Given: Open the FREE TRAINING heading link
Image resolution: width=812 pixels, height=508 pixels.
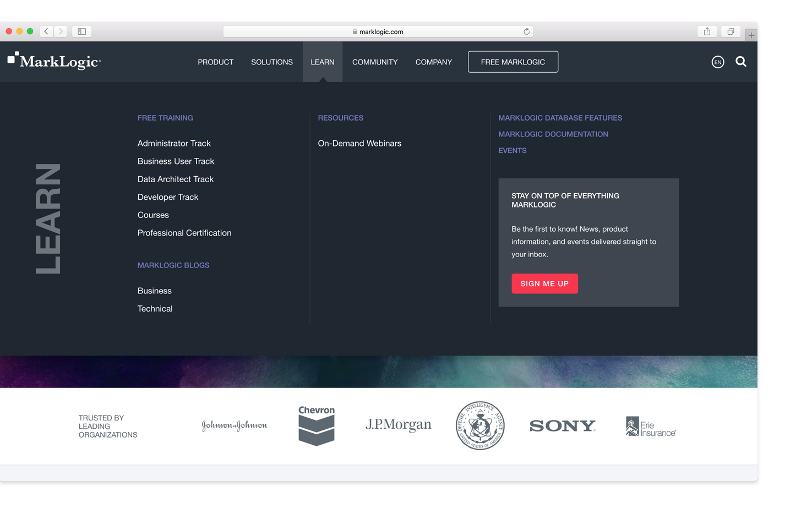Looking at the screenshot, I should (165, 118).
